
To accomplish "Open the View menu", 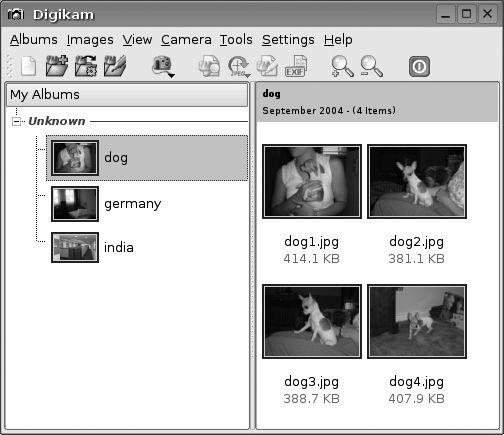I will click(x=137, y=40).
